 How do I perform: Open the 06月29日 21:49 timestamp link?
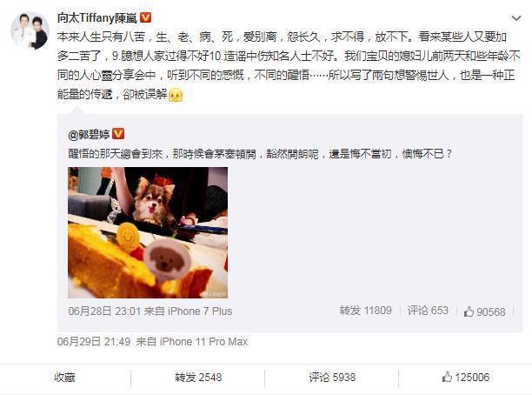94,341
